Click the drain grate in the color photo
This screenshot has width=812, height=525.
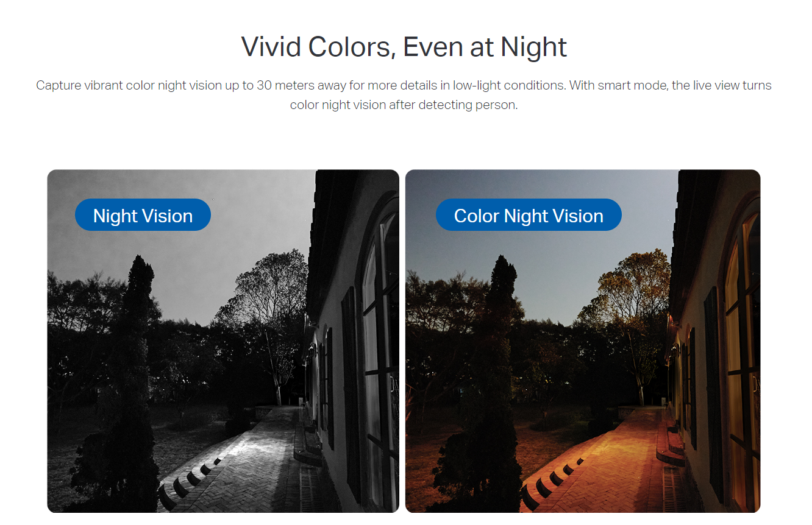675,490
